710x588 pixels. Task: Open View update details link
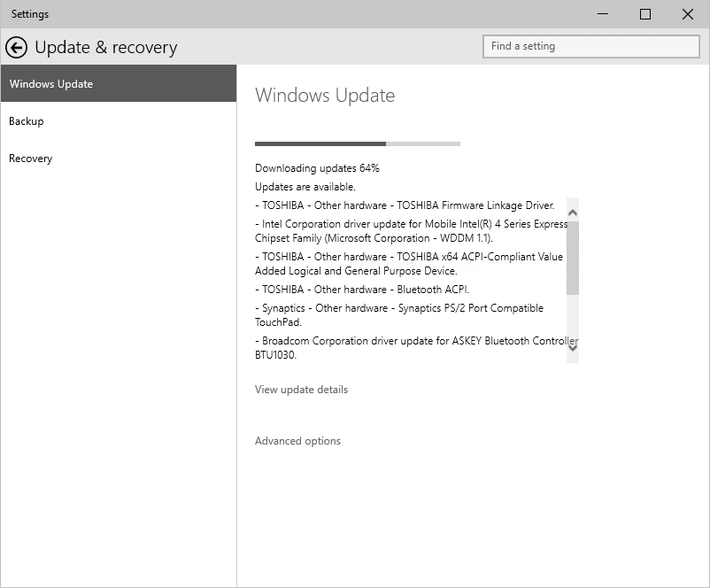pos(301,390)
